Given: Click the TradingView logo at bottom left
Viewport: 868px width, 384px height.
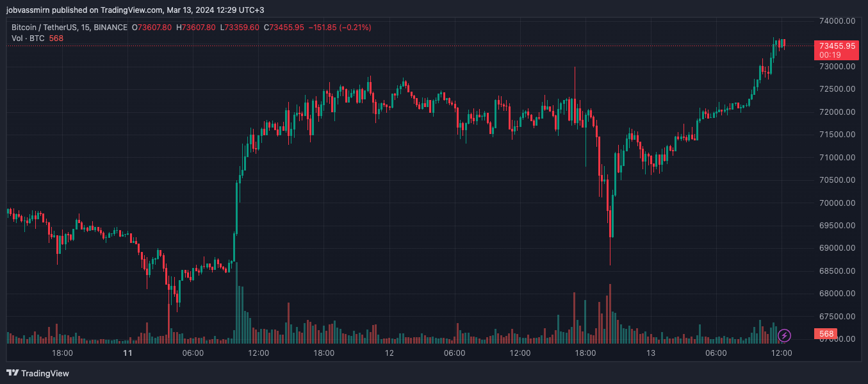Looking at the screenshot, I should (38, 373).
